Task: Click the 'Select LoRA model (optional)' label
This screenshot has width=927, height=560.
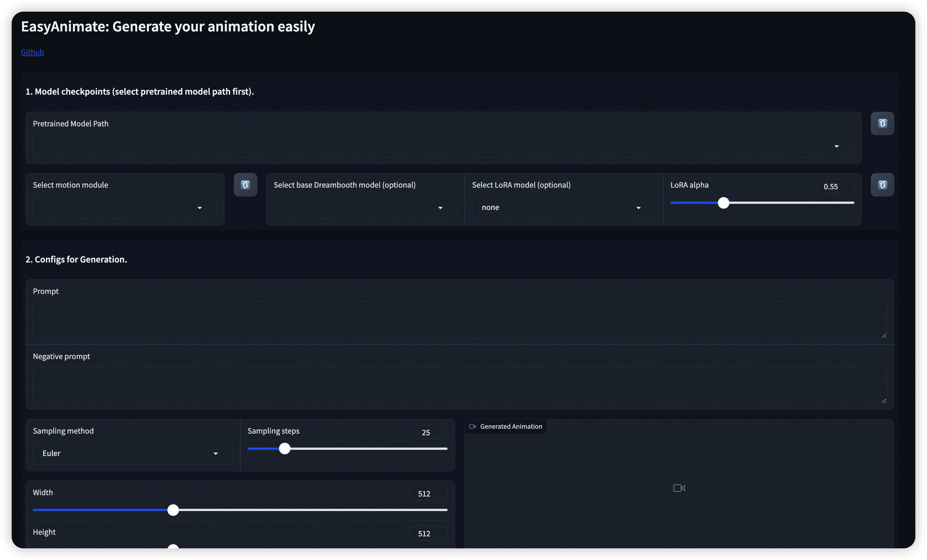Action: pos(521,184)
